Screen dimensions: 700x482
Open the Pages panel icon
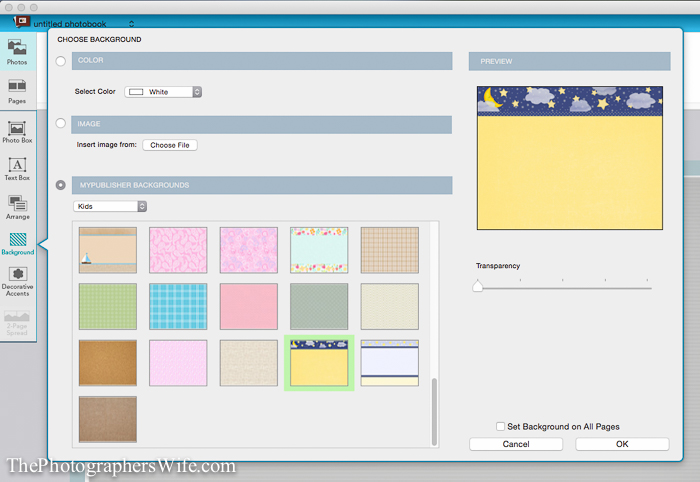[17, 91]
